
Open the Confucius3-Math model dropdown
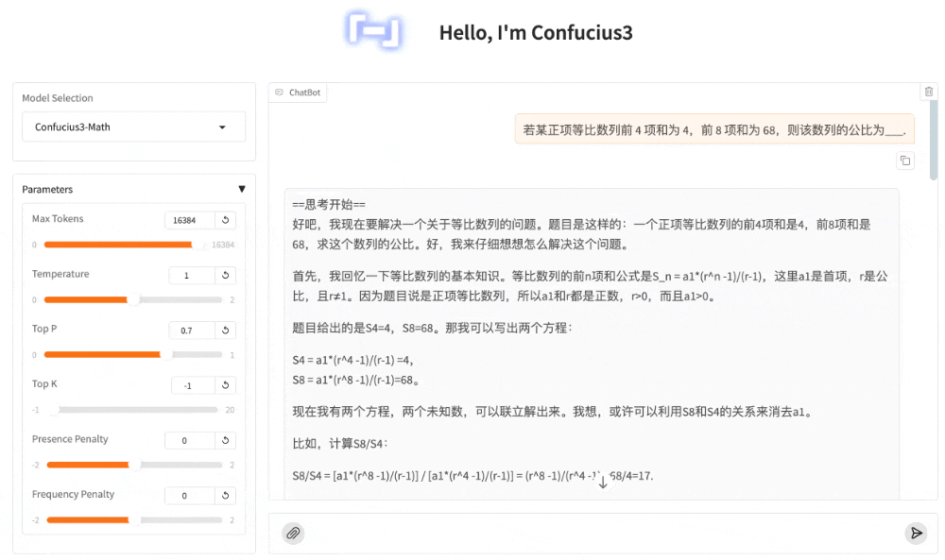pos(134,127)
